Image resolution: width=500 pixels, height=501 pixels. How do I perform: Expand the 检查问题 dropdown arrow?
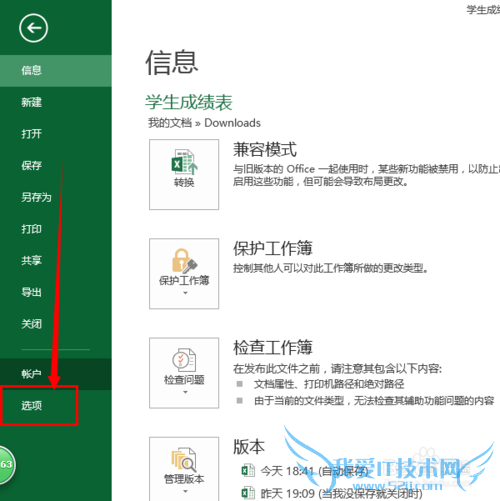click(185, 392)
